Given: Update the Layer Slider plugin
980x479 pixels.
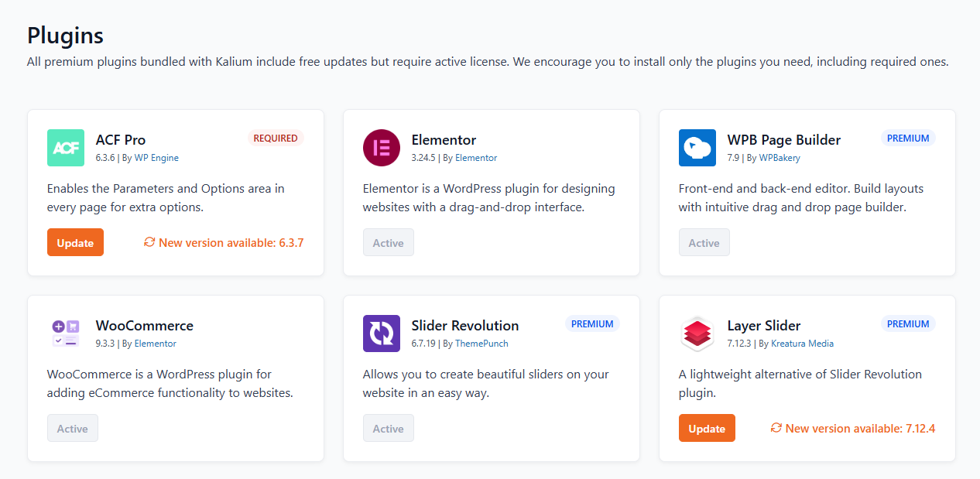Looking at the screenshot, I should pos(707,428).
